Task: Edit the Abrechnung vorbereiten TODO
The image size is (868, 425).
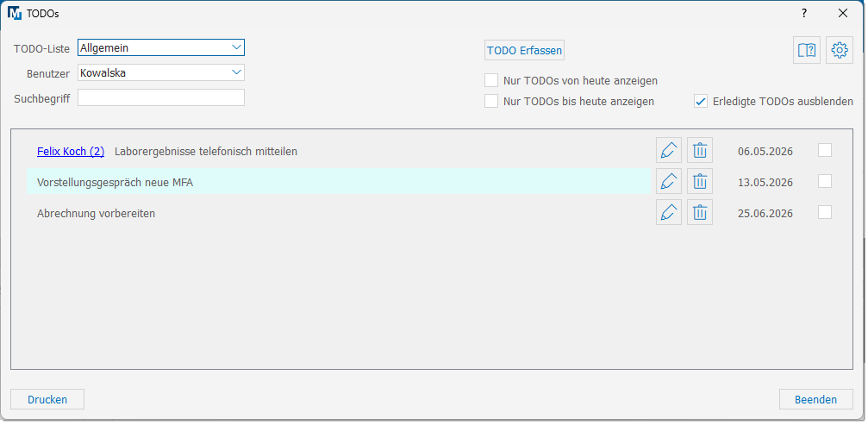Action: point(669,212)
